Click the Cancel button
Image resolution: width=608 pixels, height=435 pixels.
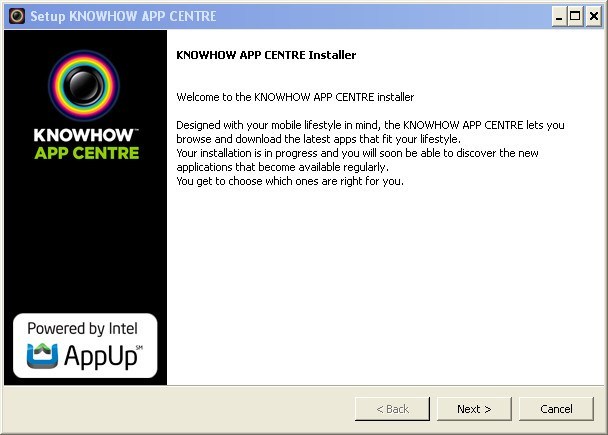pyautogui.click(x=556, y=409)
